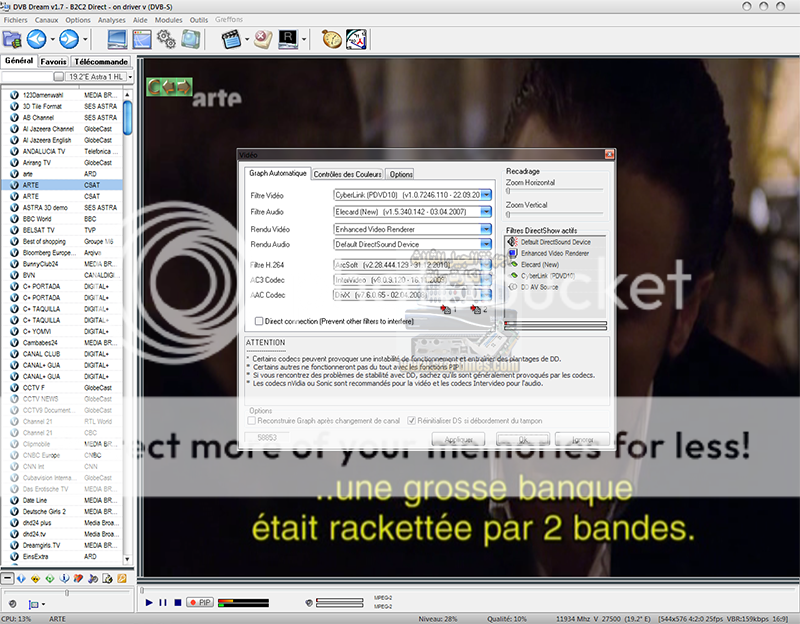Enable the Direct connection checkbox
Viewport: 800px width, 624px height.
(260, 322)
